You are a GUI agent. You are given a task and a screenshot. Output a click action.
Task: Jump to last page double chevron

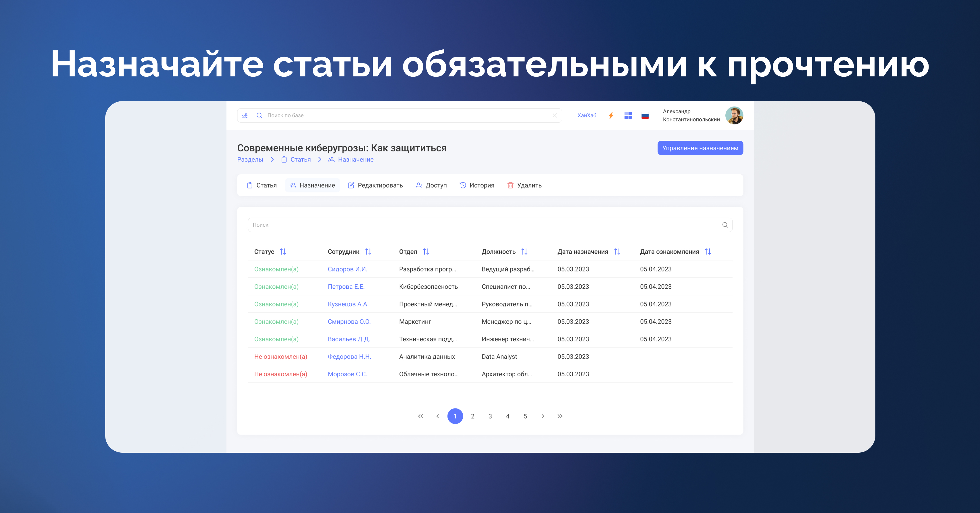click(x=560, y=416)
